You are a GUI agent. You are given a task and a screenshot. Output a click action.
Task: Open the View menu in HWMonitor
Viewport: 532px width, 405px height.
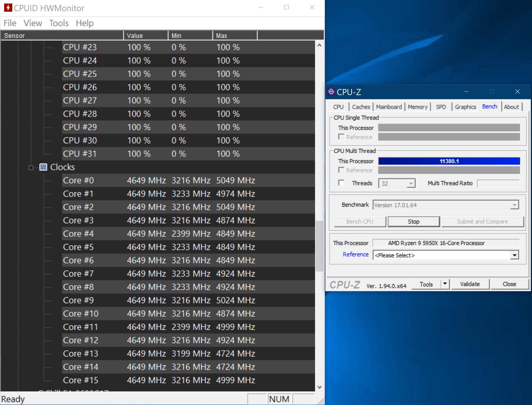click(33, 23)
